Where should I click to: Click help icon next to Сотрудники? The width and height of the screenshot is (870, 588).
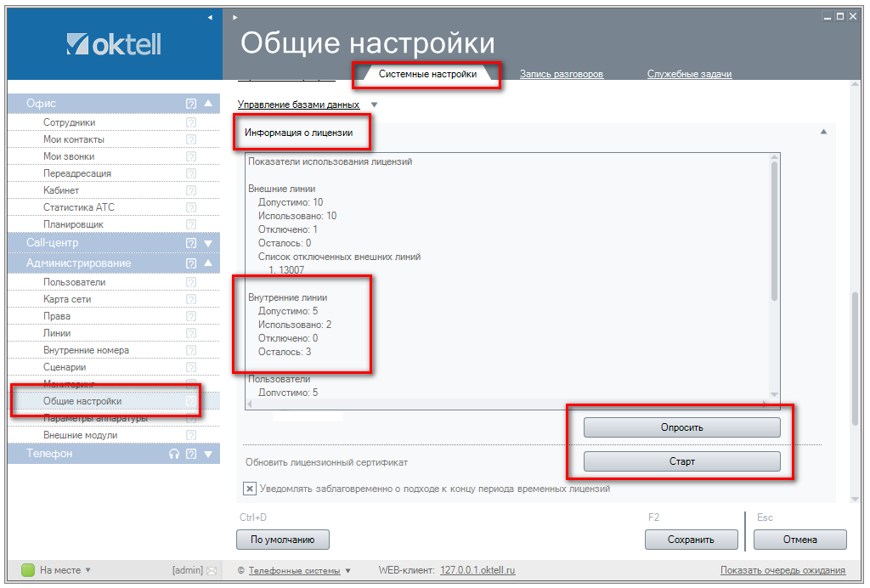click(x=191, y=122)
